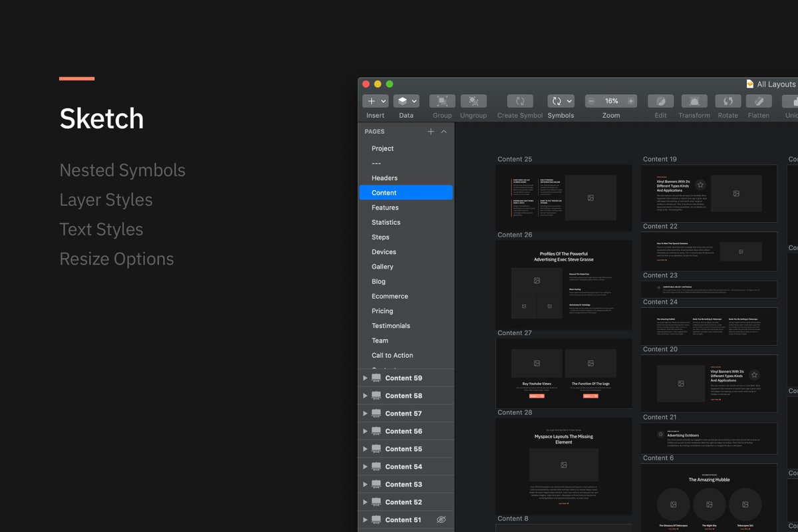This screenshot has height=532, width=798.
Task: Select the Headers page
Action: [406, 178]
